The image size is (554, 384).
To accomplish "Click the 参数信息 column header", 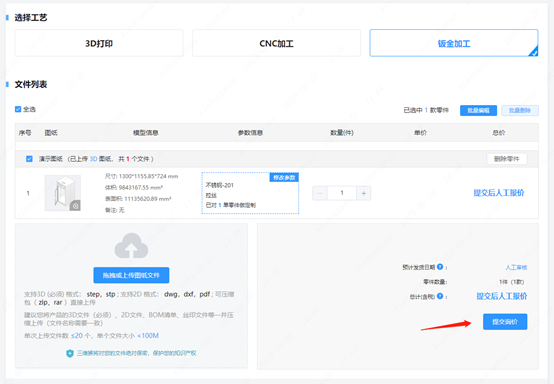I will point(250,133).
